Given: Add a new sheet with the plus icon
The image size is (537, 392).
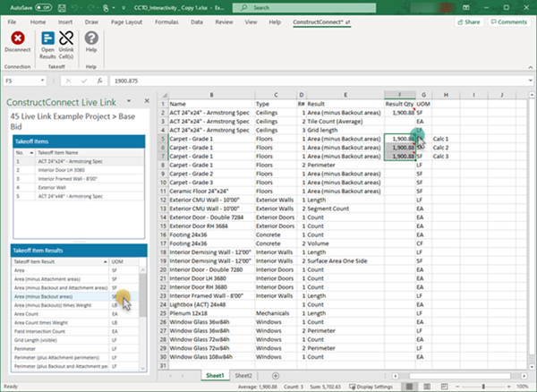Looking at the screenshot, I should click(276, 376).
